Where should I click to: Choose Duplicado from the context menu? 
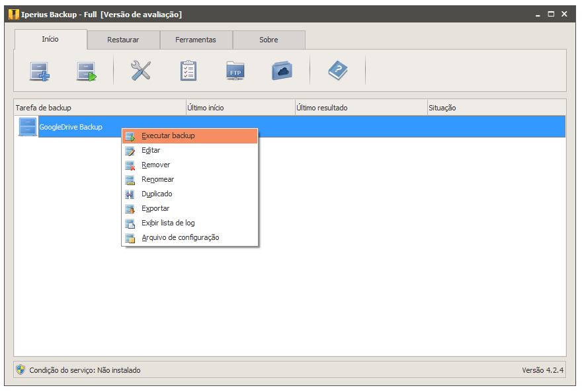pos(190,194)
